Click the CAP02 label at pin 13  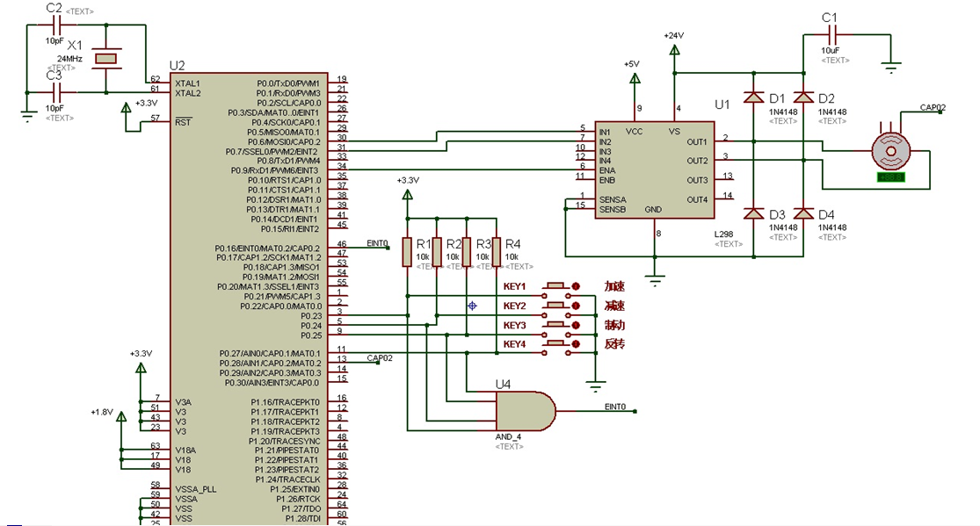380,358
